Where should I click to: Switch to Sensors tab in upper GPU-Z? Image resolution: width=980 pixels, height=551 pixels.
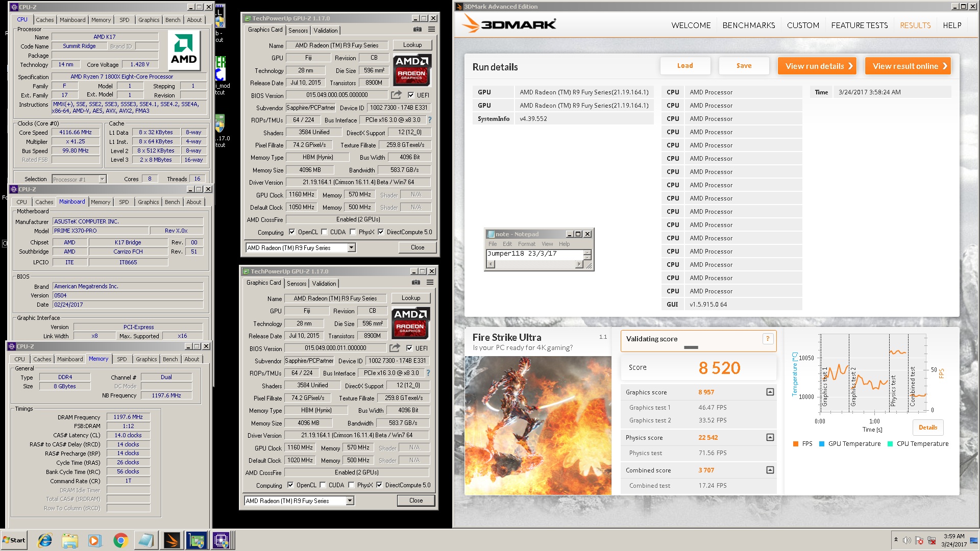298,30
